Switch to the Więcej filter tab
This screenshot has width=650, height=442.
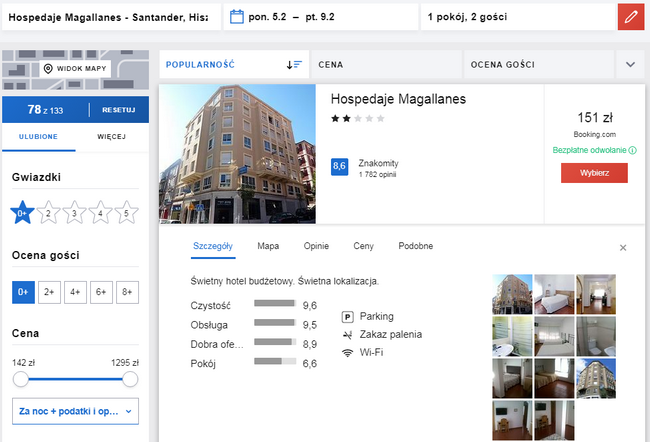[112, 137]
